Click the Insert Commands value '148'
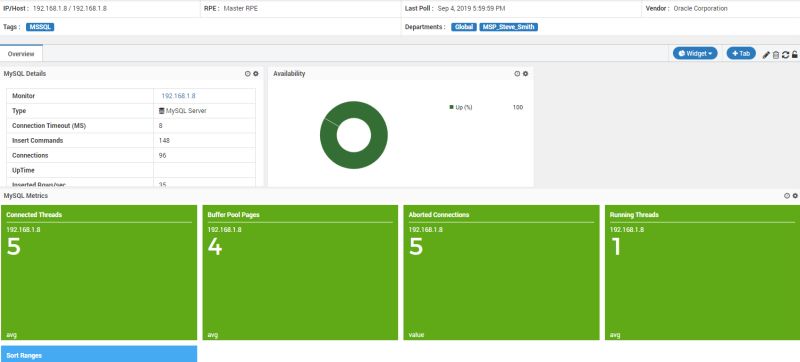The width and height of the screenshot is (800, 362). click(x=164, y=140)
